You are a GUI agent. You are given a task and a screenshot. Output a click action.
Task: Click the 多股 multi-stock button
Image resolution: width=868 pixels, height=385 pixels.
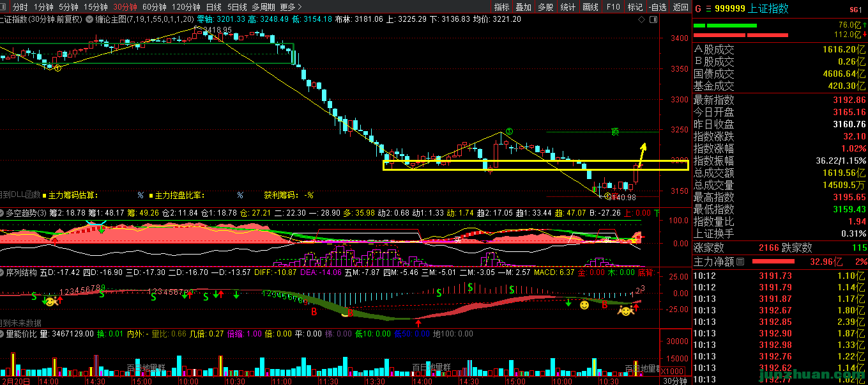pyautogui.click(x=545, y=7)
